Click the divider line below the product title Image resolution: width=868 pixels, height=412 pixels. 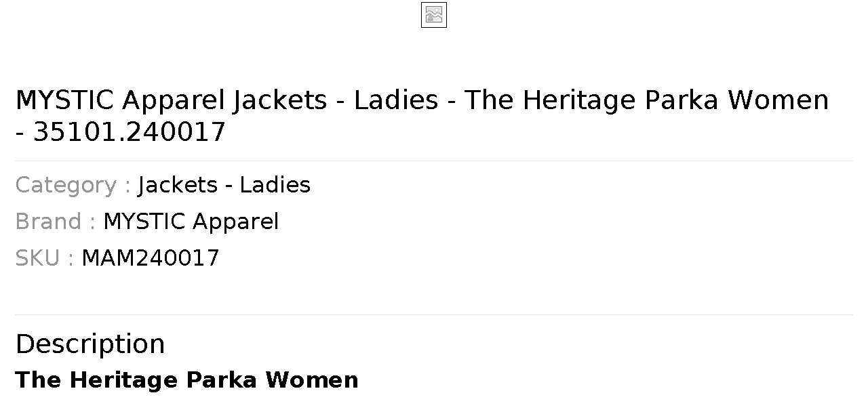tap(434, 161)
